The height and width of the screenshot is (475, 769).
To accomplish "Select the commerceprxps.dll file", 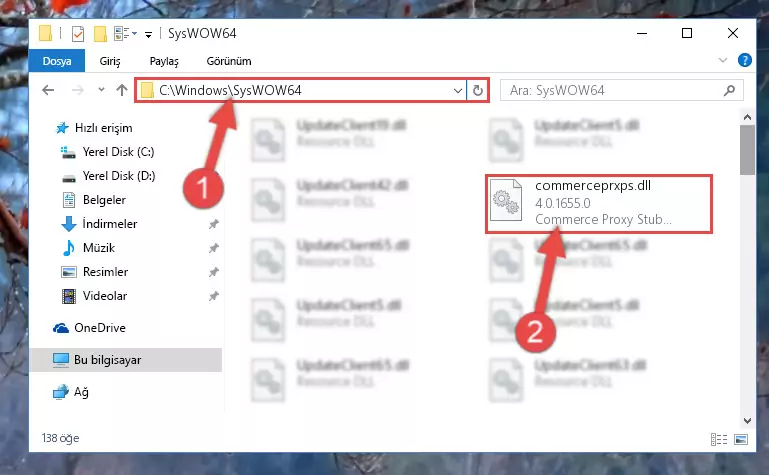I will click(x=598, y=203).
